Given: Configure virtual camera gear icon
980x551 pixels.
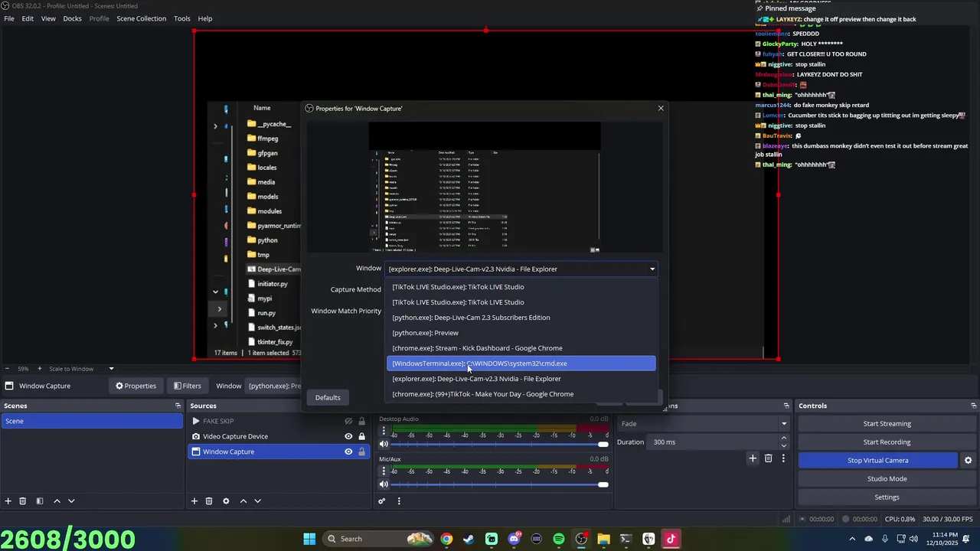Looking at the screenshot, I should pos(968,461).
